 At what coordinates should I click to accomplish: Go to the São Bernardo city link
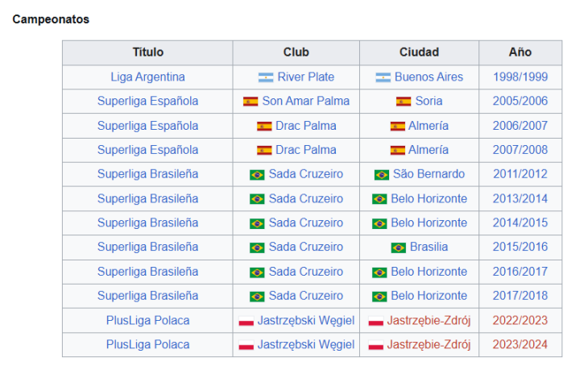(429, 174)
